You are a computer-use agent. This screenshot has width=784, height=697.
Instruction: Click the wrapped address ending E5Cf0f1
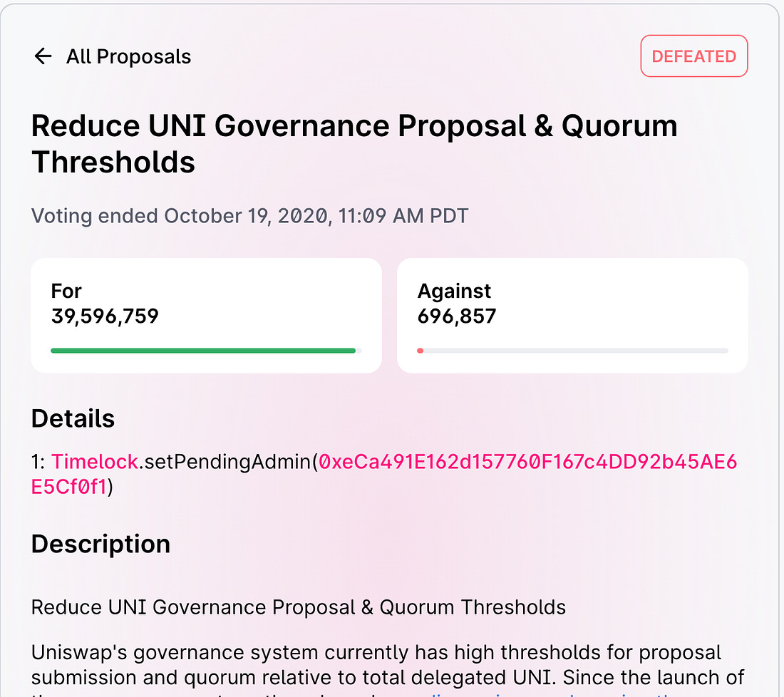[x=70, y=487]
